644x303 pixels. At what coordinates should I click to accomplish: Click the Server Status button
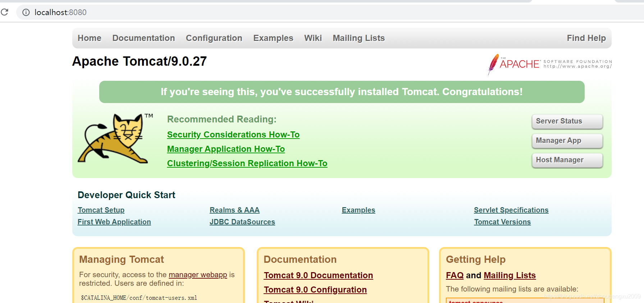(x=567, y=121)
